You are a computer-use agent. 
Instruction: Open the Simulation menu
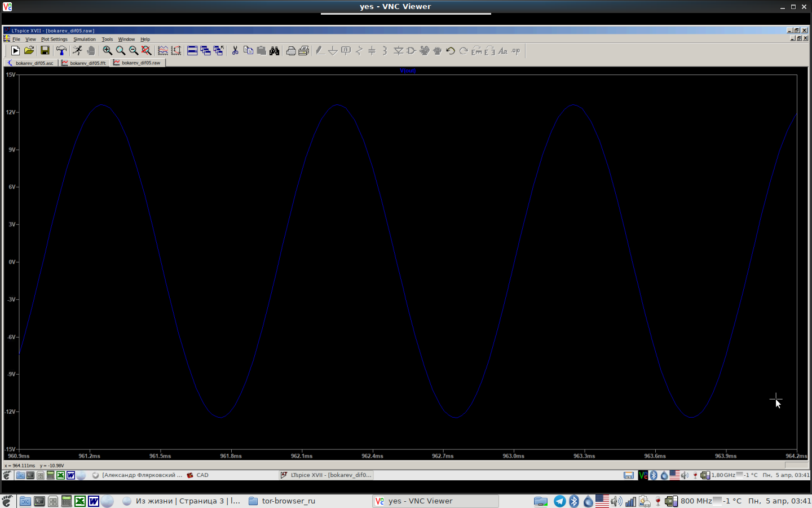click(x=85, y=40)
